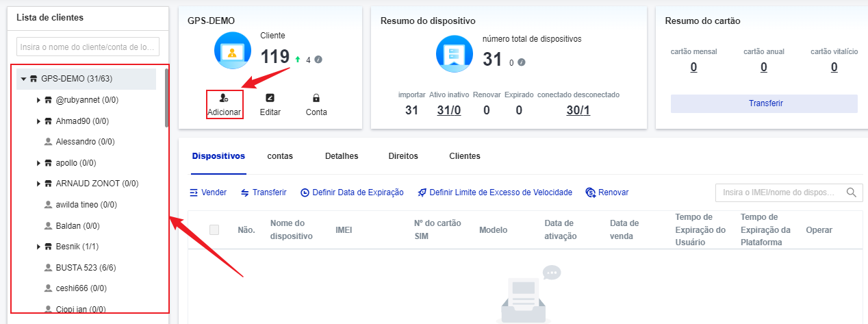Click the Conta lock icon
The width and height of the screenshot is (868, 324).
(x=316, y=98)
